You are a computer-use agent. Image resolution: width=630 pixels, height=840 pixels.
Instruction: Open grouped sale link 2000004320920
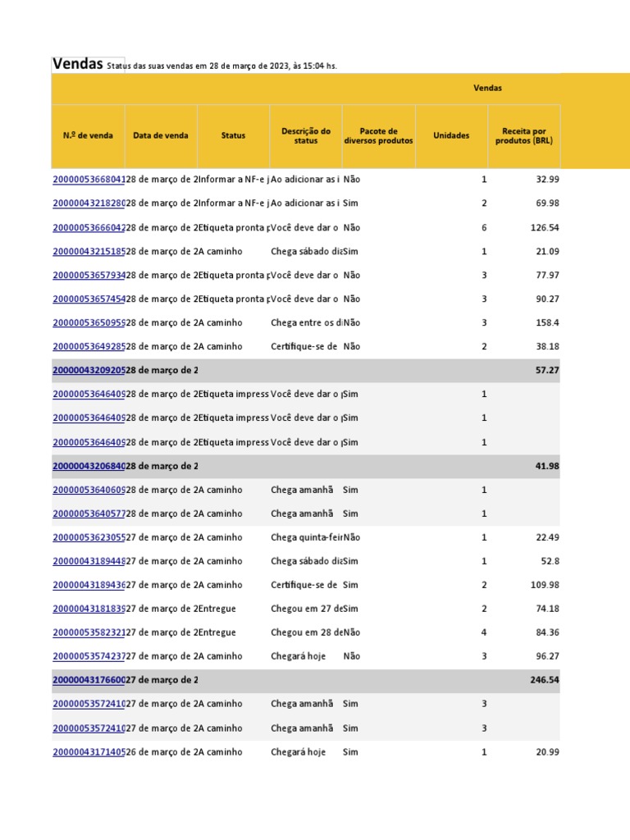pos(89,371)
